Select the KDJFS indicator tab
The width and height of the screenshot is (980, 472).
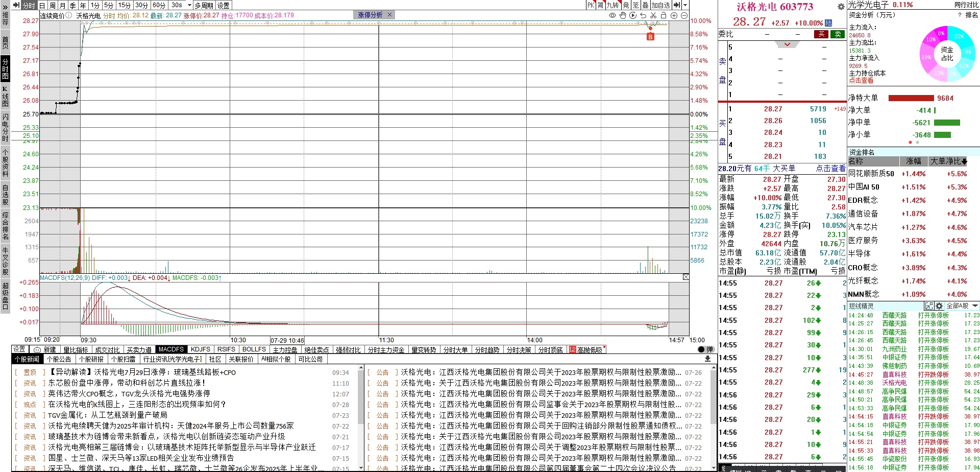coord(201,349)
